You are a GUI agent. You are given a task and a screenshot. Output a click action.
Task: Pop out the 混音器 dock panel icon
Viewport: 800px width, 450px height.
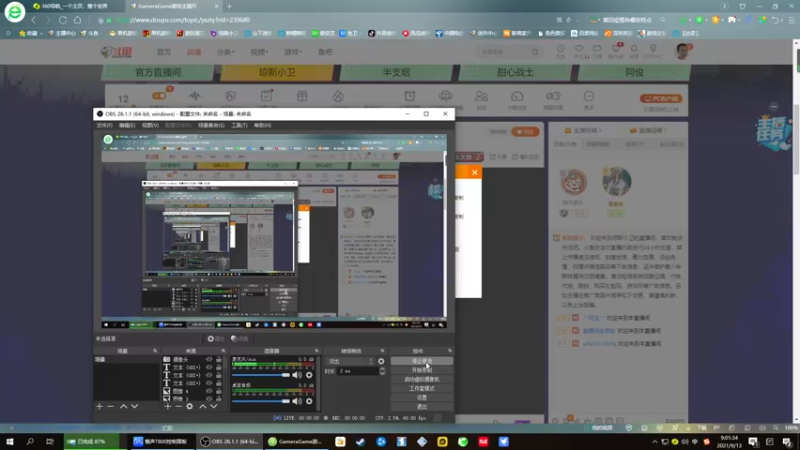316,351
